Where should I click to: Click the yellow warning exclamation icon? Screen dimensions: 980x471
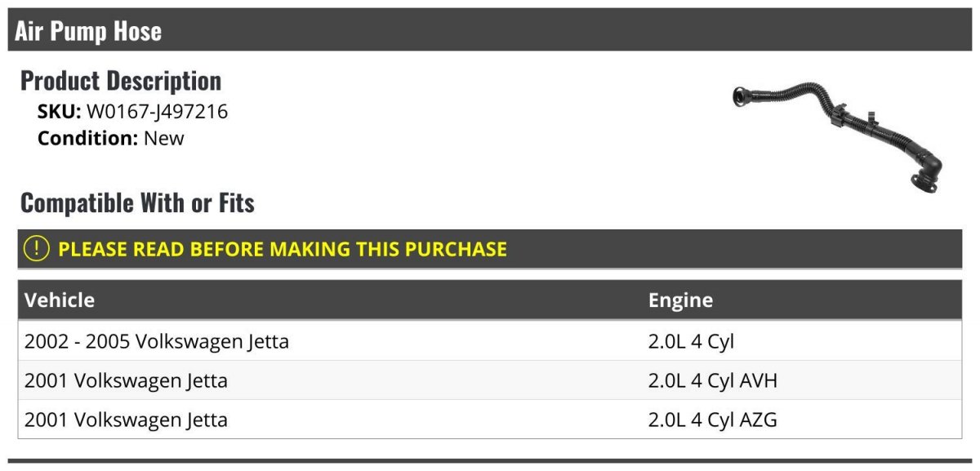37,249
